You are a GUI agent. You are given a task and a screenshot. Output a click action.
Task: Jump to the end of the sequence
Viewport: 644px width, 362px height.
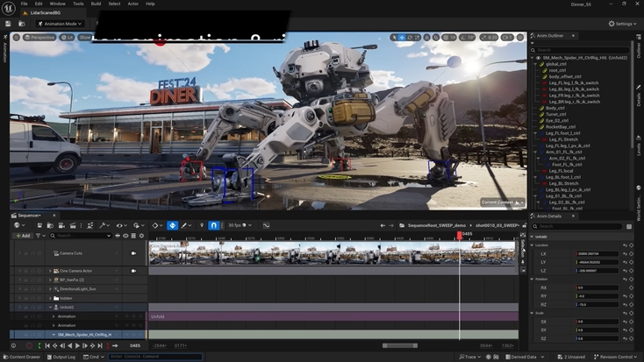[100, 346]
